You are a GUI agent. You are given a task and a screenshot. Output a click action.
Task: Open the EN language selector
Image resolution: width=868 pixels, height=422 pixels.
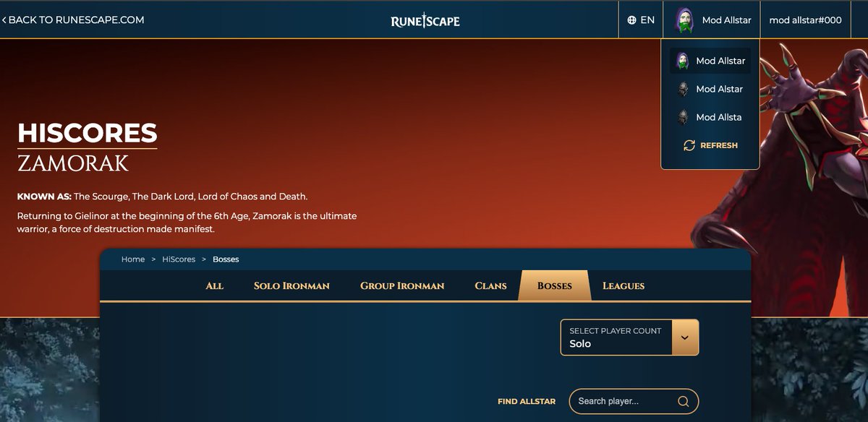[x=641, y=20]
